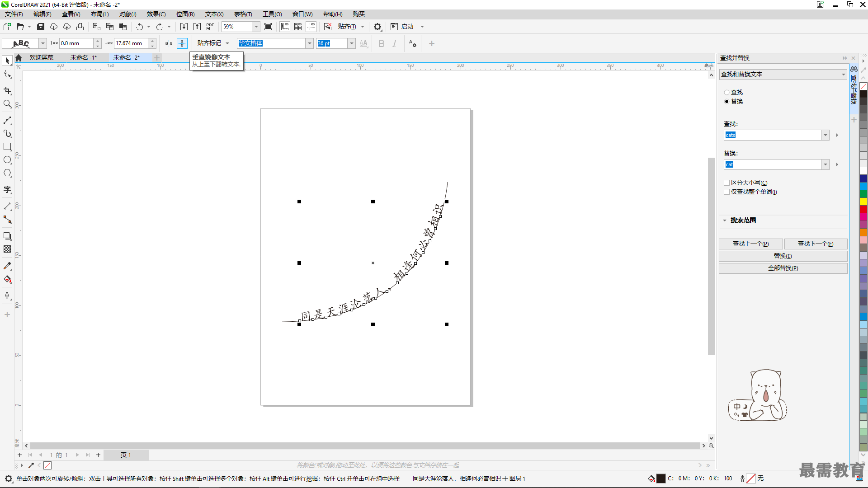Open the 效果 menu
The image size is (868, 488).
(156, 14)
